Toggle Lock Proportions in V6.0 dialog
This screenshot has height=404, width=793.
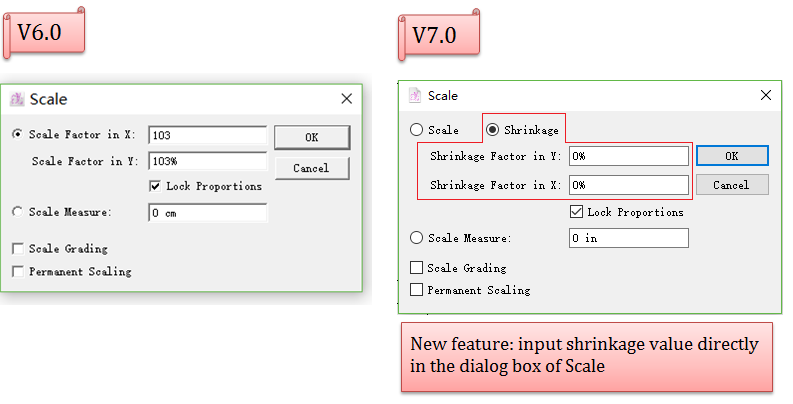[155, 186]
